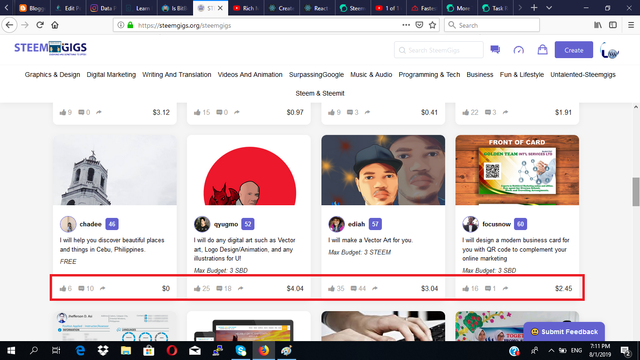Open Microsoft Edge from taskbar

pos(80,351)
